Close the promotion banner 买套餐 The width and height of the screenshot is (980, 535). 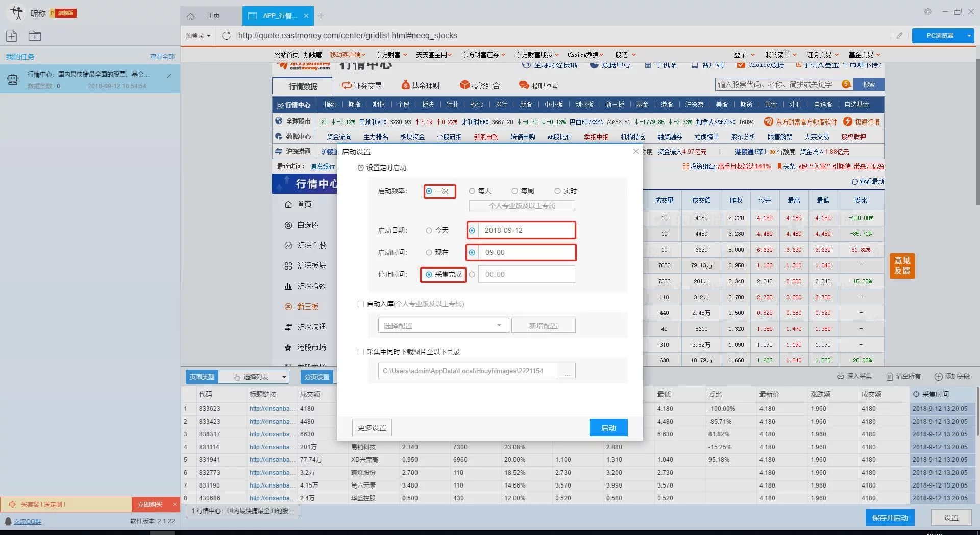[175, 504]
